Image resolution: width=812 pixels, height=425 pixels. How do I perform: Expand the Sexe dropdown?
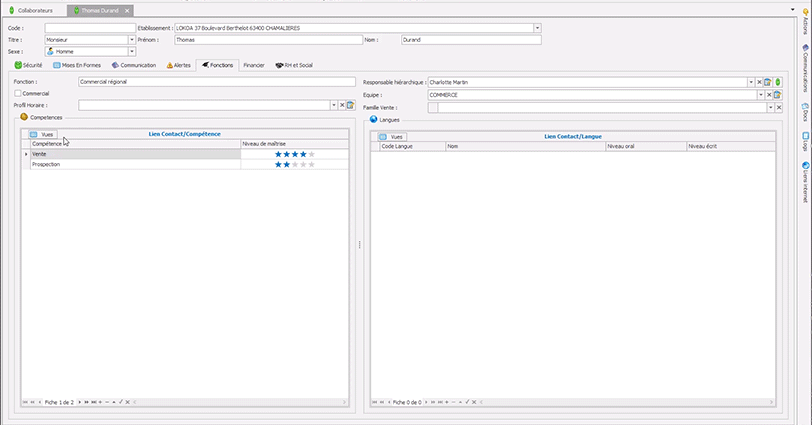[131, 51]
